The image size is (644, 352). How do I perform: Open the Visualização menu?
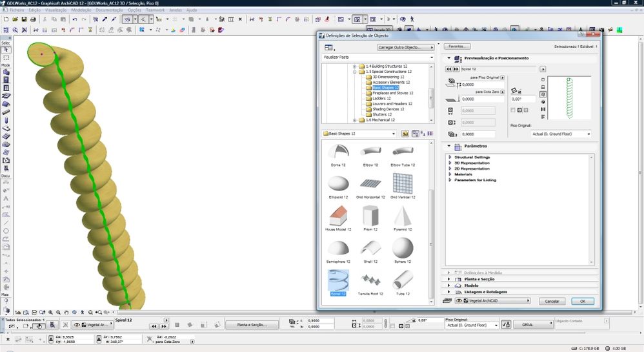pyautogui.click(x=56, y=10)
